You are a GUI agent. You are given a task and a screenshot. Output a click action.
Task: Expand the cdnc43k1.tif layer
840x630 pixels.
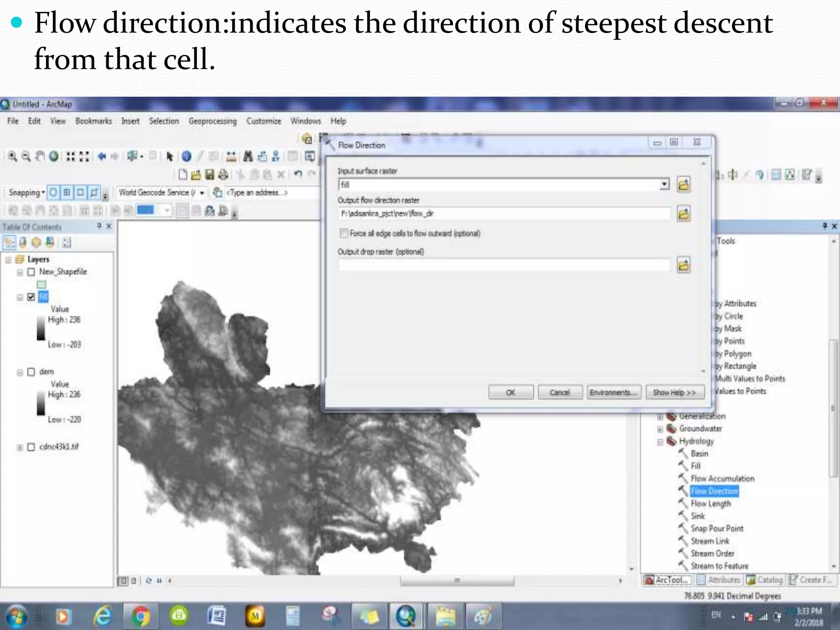click(20, 447)
